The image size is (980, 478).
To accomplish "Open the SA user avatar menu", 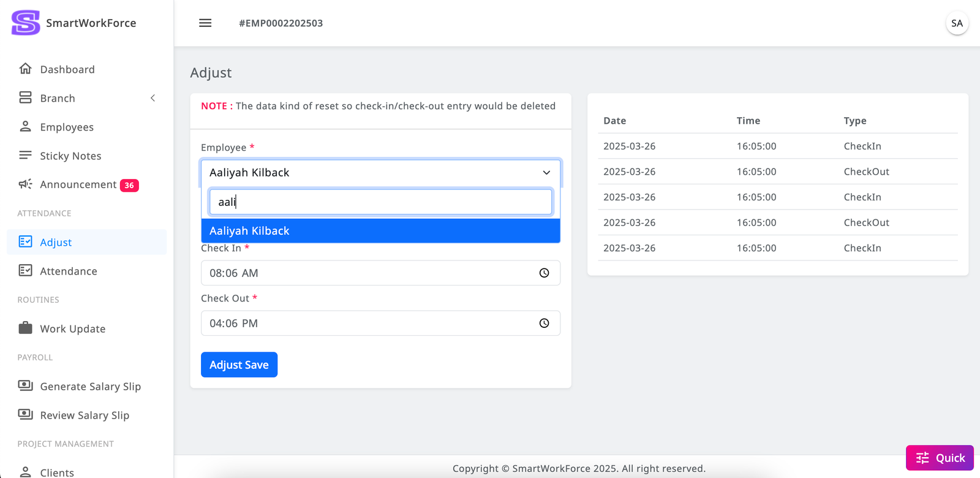I will (957, 23).
